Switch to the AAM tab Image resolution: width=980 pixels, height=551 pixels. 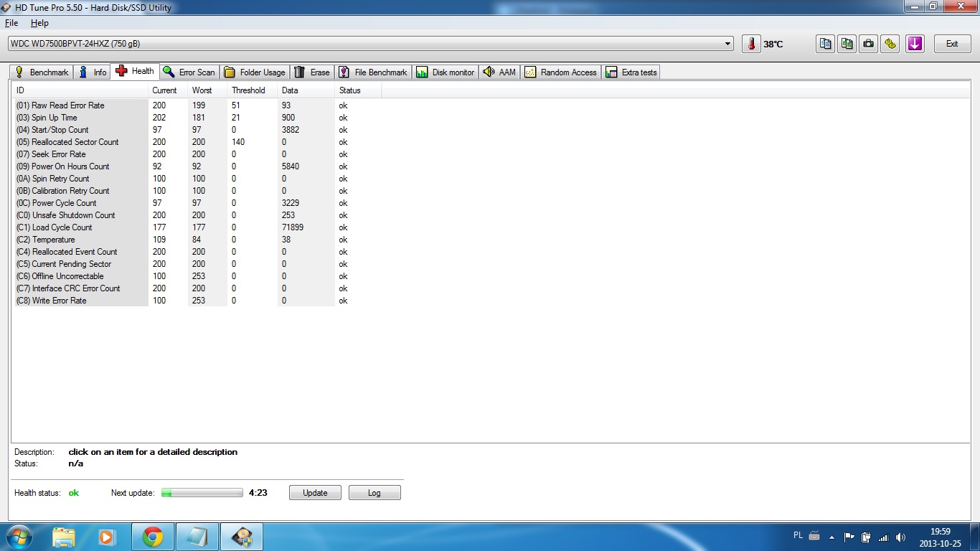pos(499,72)
